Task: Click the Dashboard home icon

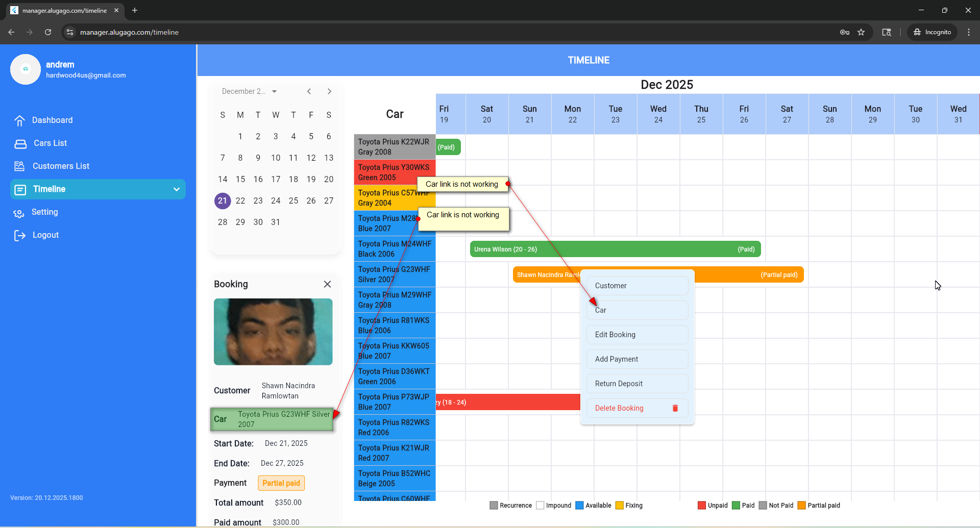Action: tap(19, 120)
